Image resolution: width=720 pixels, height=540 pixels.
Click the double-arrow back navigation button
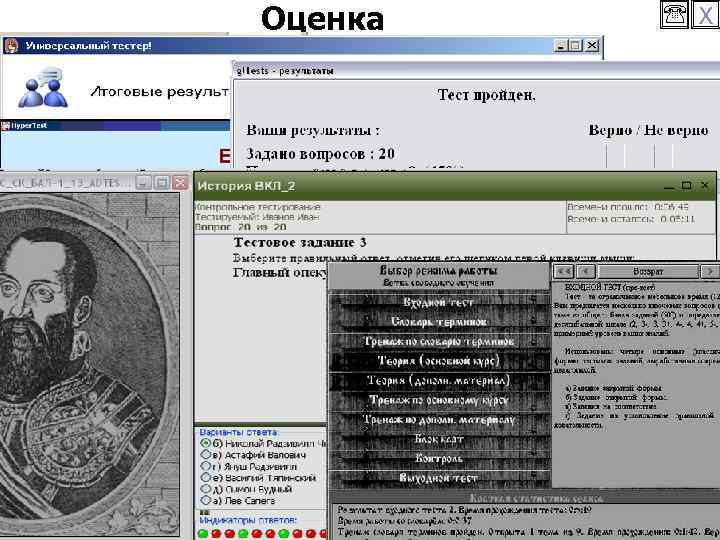click(564, 271)
